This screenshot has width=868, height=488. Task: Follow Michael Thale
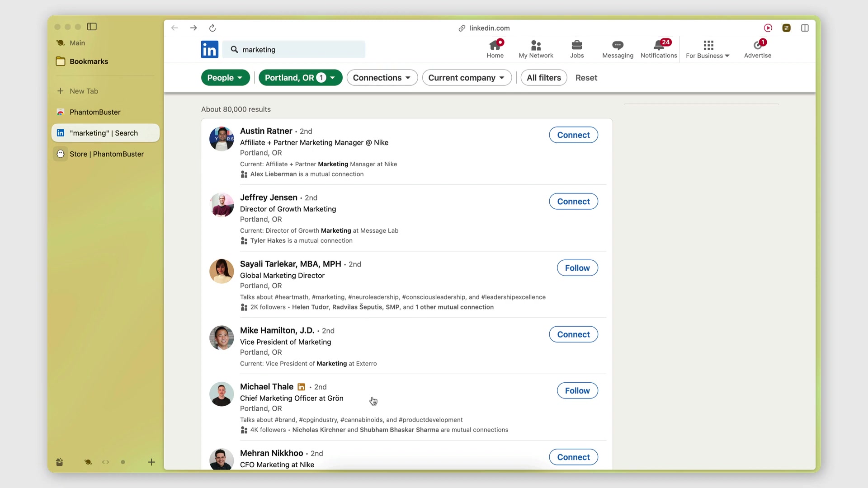pyautogui.click(x=577, y=391)
